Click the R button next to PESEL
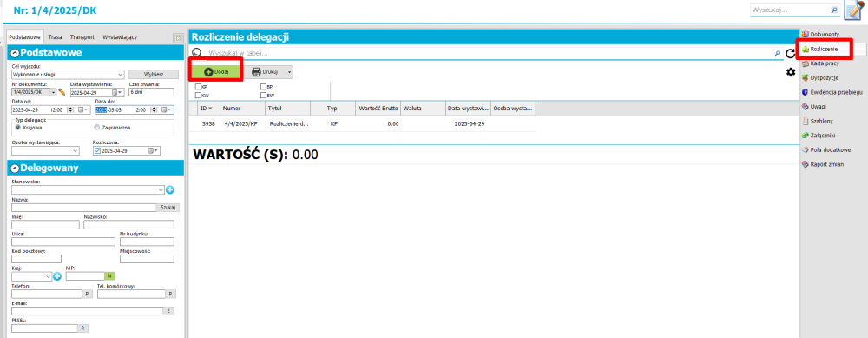 tap(82, 328)
